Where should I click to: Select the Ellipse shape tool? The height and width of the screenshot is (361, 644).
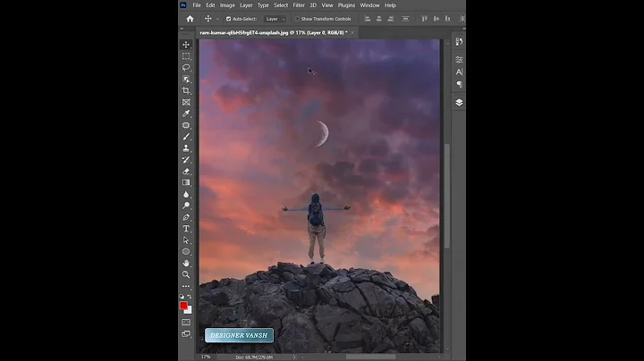coord(186,251)
